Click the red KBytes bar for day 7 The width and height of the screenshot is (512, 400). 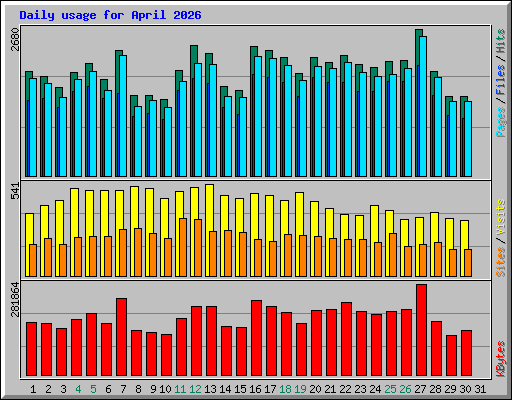[x=121, y=337]
